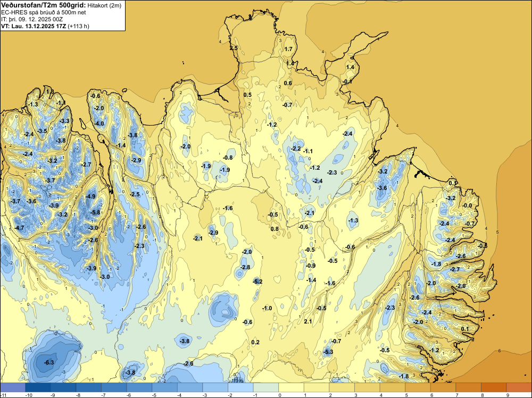Pick the legend color between 1 and 2
This screenshot has width=532, height=398.
point(317,387)
